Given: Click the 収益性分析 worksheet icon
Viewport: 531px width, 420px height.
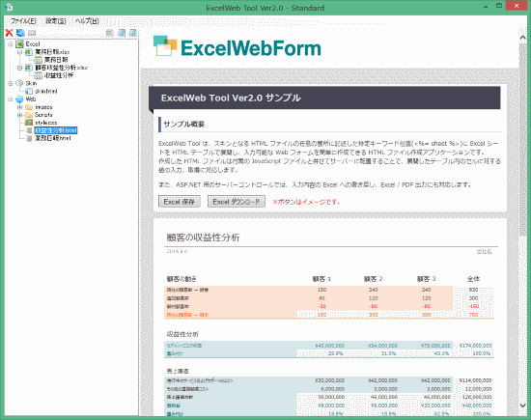Looking at the screenshot, I should pos(39,75).
